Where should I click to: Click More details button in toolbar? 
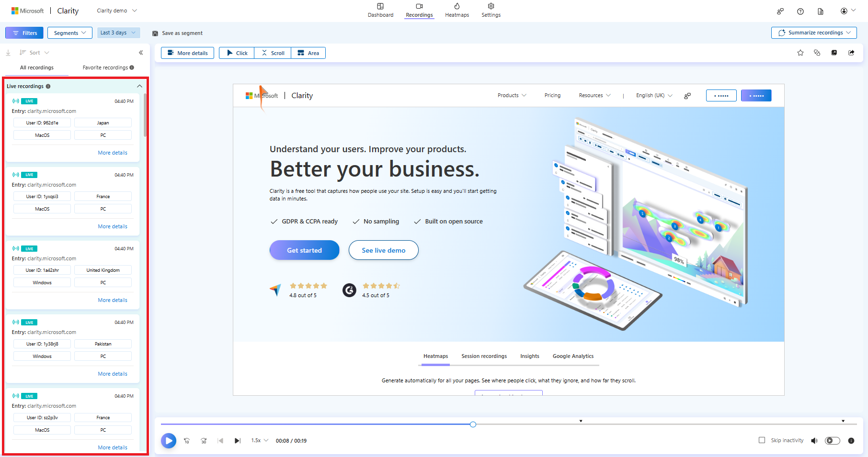[x=188, y=53]
